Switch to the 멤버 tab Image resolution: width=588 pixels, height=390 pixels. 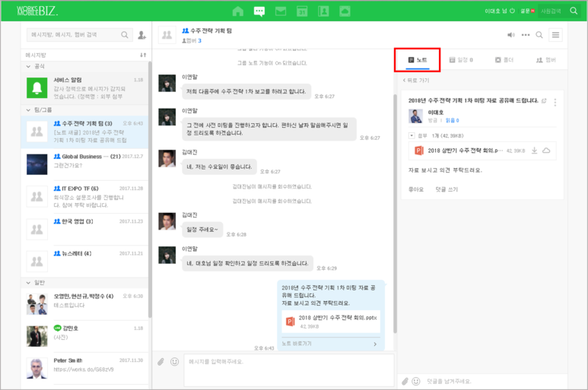coord(546,60)
